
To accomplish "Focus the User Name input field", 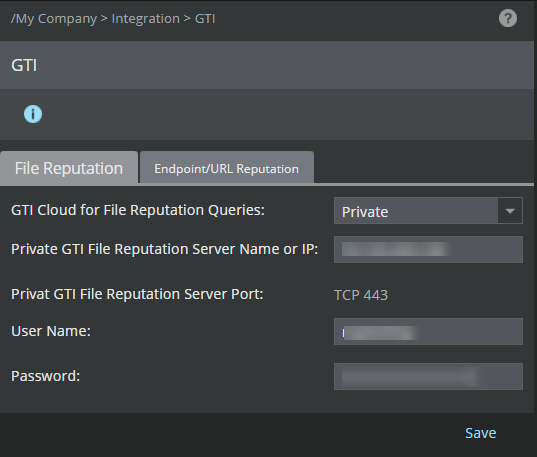I will [428, 332].
